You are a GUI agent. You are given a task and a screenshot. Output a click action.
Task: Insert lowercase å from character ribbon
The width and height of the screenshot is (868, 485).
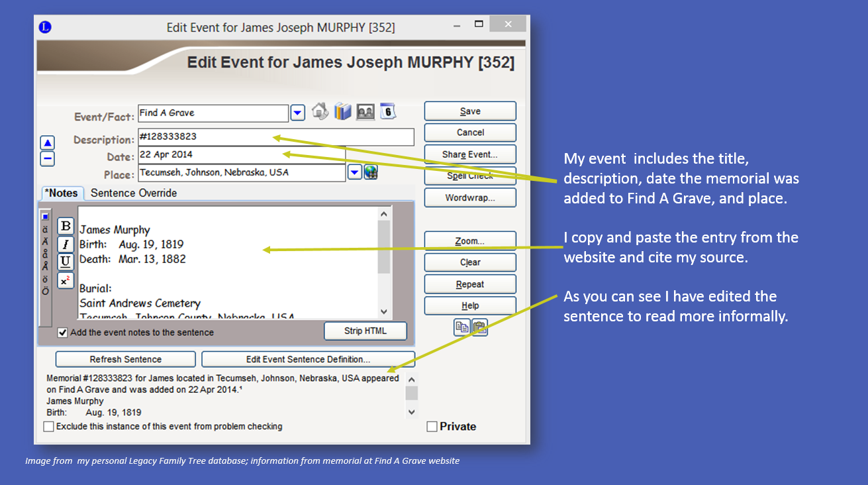[x=45, y=253]
